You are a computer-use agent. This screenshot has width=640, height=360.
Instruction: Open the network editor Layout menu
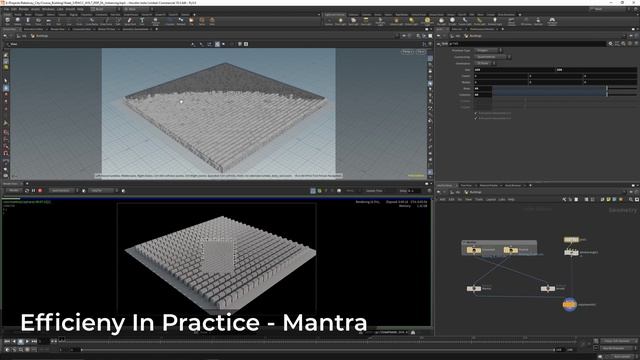(491, 199)
